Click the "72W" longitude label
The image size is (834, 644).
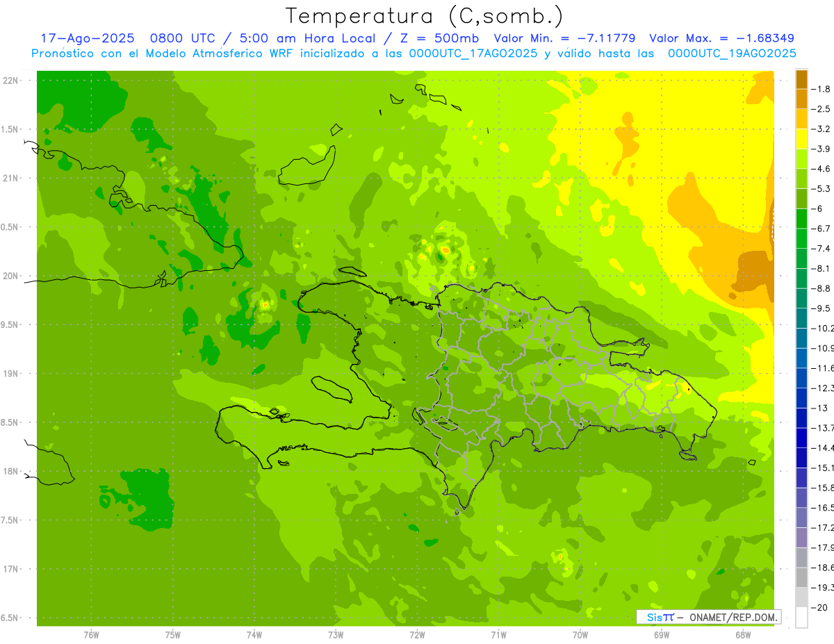pyautogui.click(x=417, y=636)
